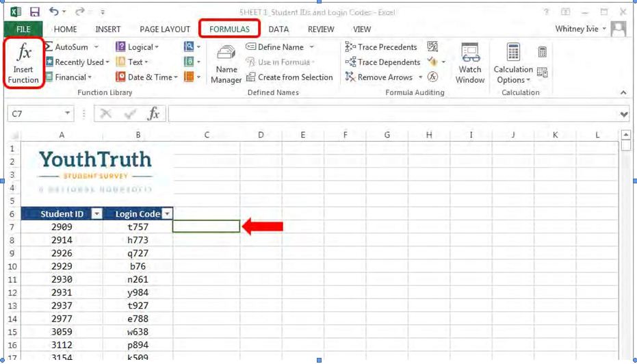
Task: Open the Watch Window
Action: [470, 63]
